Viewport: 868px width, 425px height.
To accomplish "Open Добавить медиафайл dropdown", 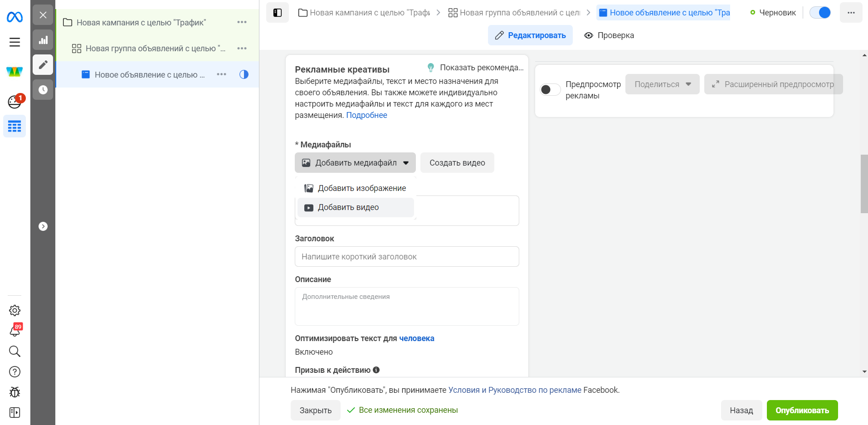I will point(355,163).
